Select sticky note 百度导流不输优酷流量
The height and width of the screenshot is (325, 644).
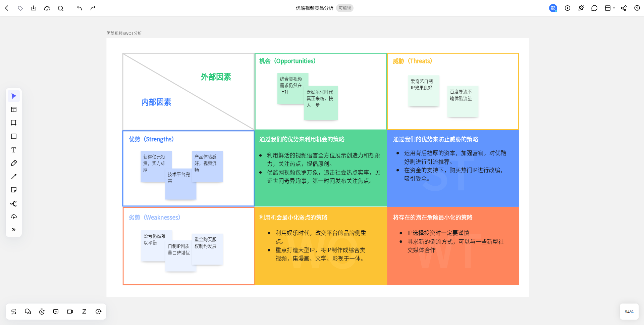coord(463,101)
